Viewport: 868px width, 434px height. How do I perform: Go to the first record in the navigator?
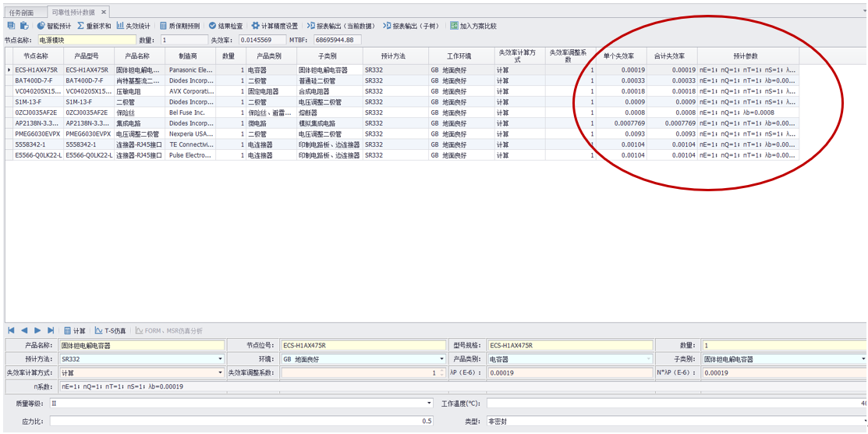pos(11,330)
